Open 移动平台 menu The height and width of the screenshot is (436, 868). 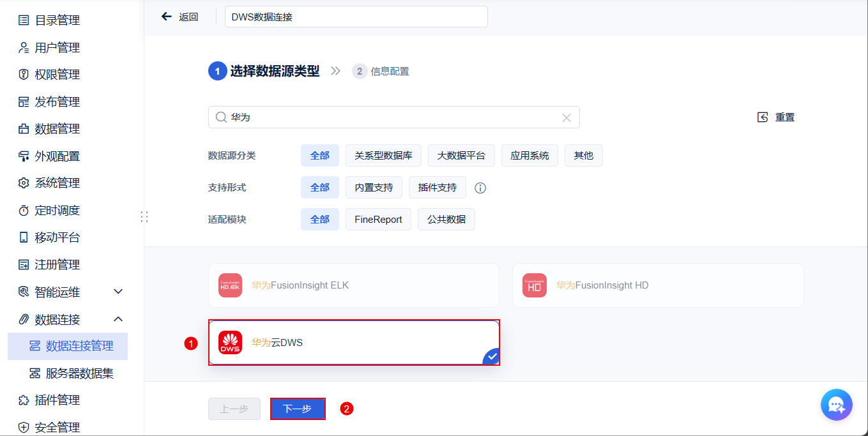(57, 237)
